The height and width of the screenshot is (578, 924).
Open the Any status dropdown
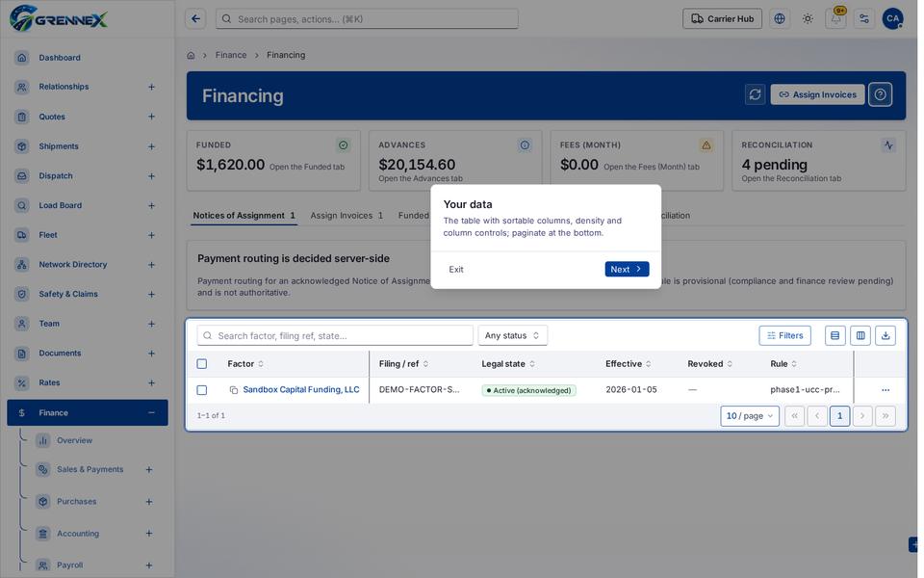click(512, 335)
